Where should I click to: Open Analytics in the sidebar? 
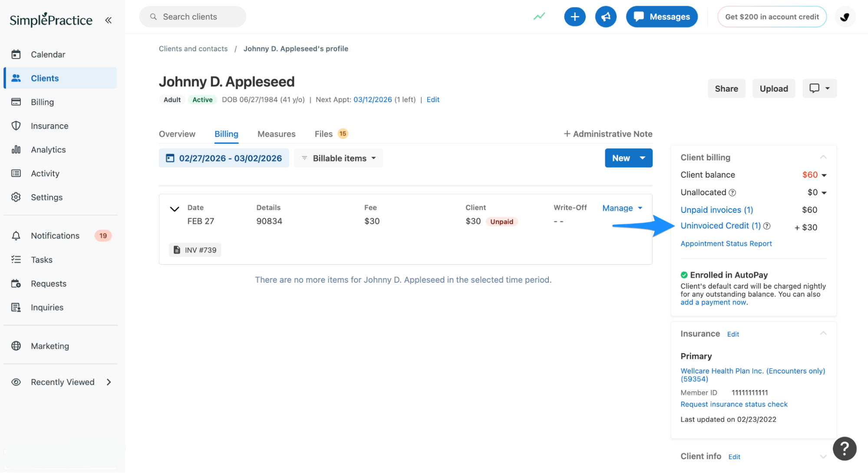[x=48, y=150]
